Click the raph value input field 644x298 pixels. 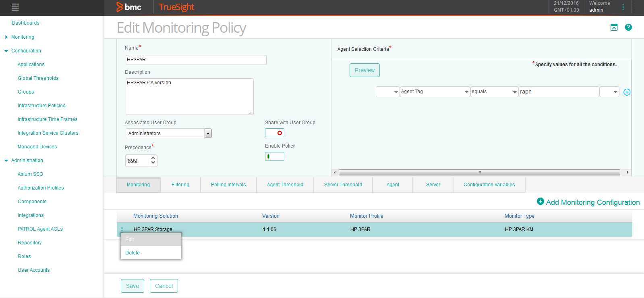pyautogui.click(x=559, y=92)
